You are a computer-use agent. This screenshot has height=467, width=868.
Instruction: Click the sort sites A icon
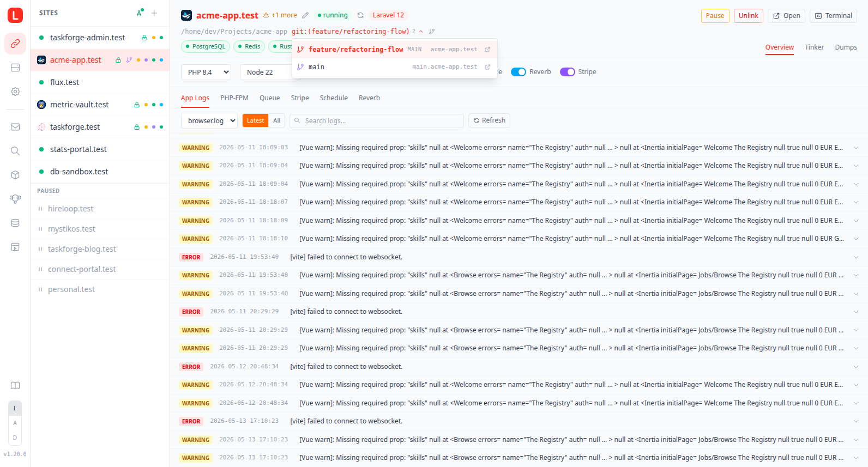pos(140,13)
